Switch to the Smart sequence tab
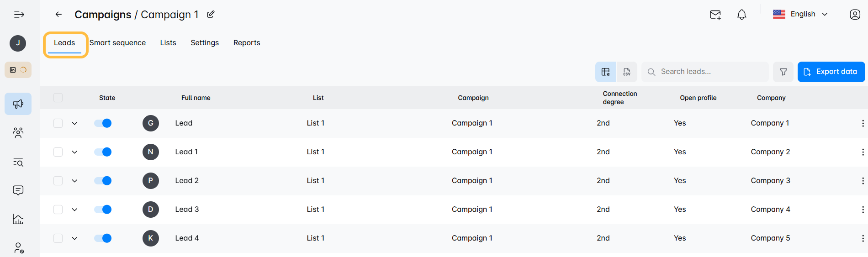868x257 pixels. click(117, 43)
